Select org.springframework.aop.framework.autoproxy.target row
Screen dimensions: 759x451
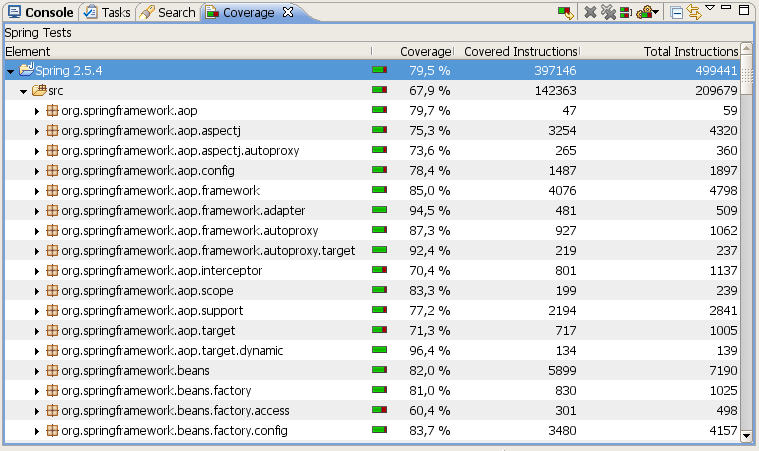coord(372,250)
